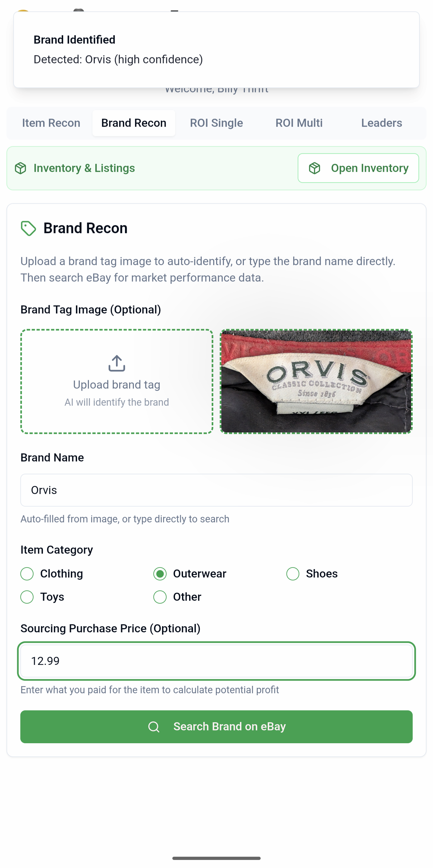
Task: Click Search Brand on eBay
Action: (x=216, y=726)
